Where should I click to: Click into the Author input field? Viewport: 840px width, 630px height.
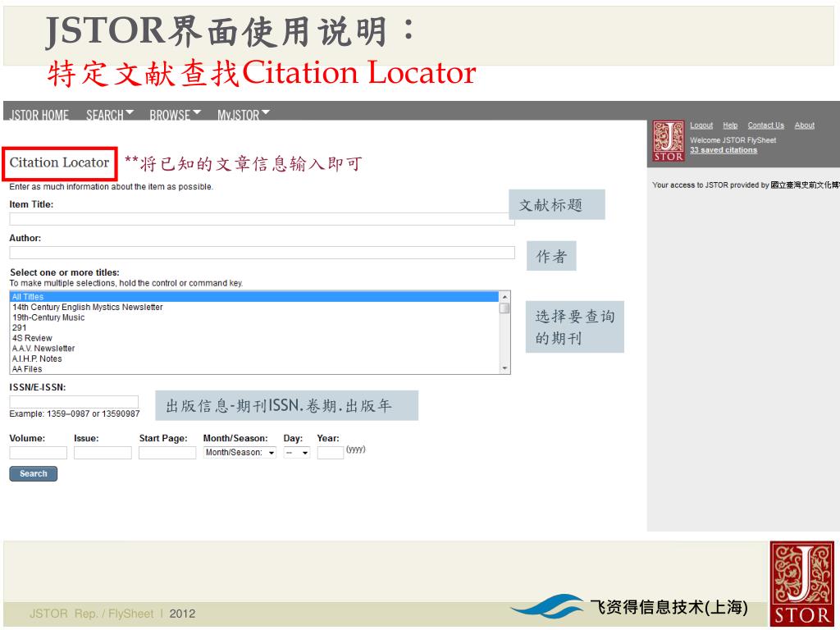point(262,253)
